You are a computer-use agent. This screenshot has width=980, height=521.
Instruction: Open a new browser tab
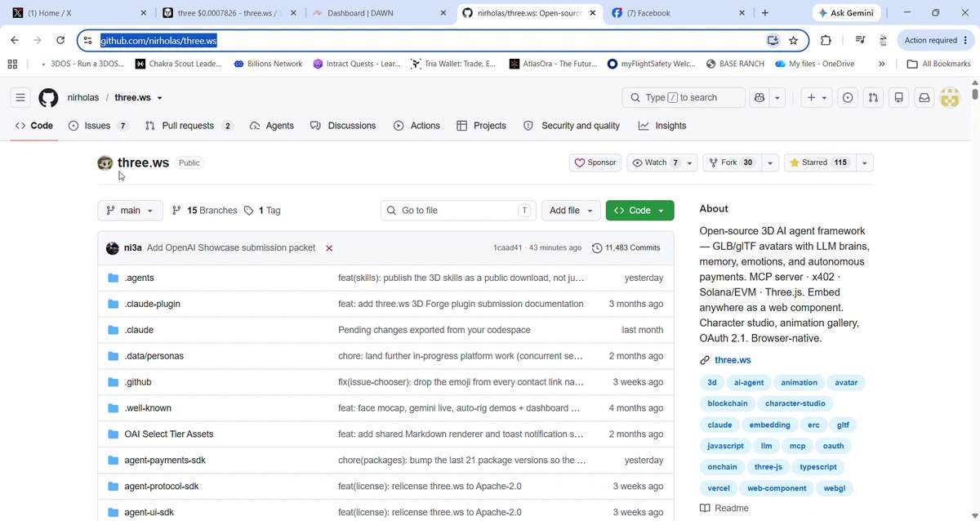764,13
